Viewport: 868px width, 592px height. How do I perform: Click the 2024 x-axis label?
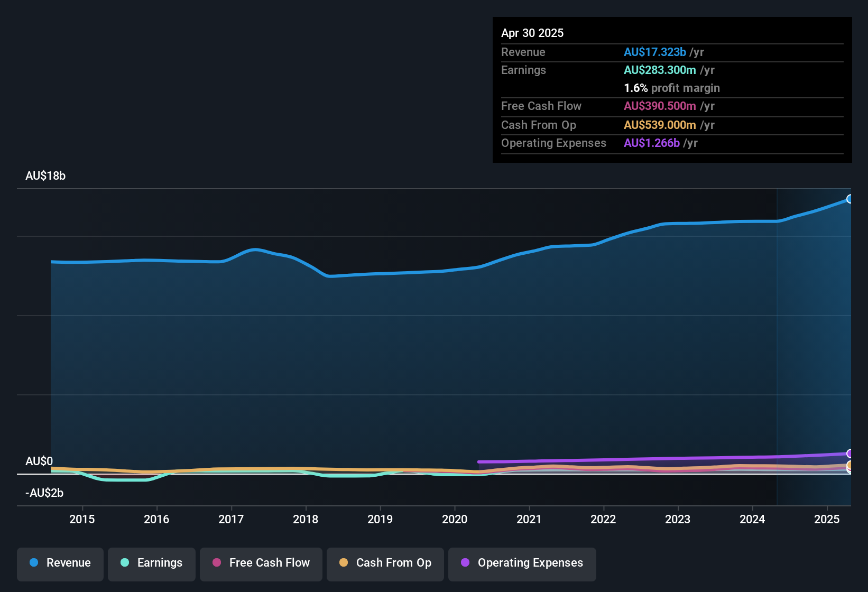click(752, 519)
